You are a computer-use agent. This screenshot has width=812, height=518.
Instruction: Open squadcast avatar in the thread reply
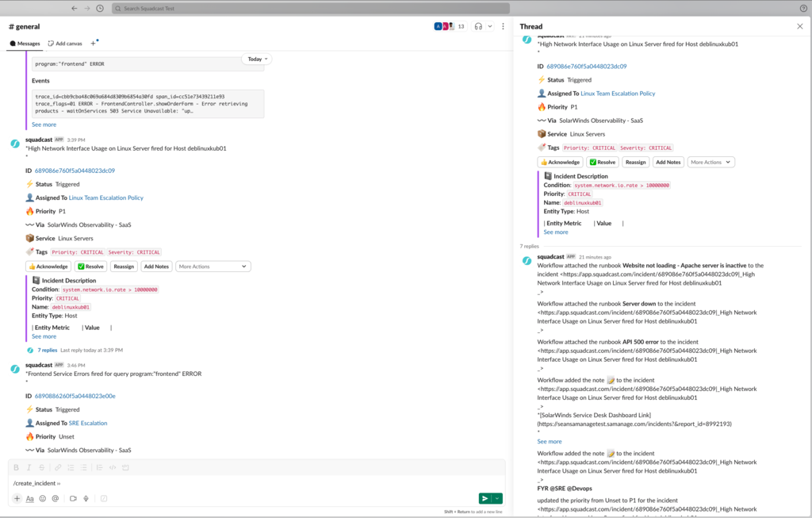click(527, 260)
